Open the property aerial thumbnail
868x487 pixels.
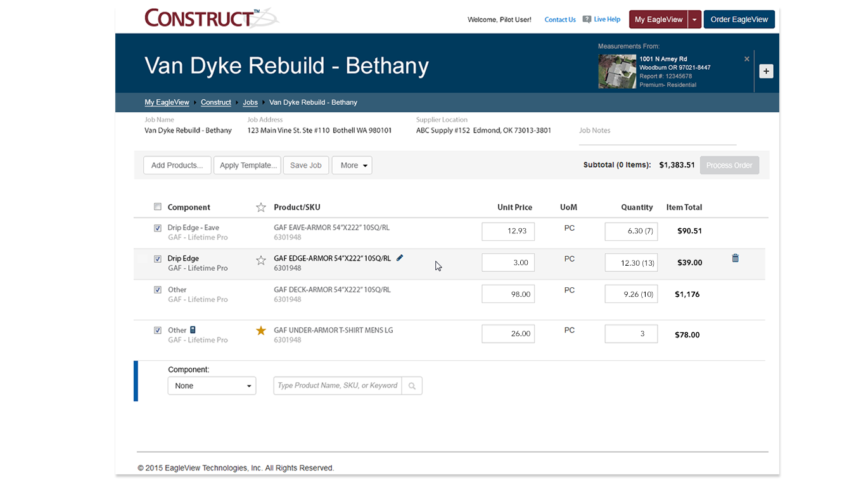(617, 71)
